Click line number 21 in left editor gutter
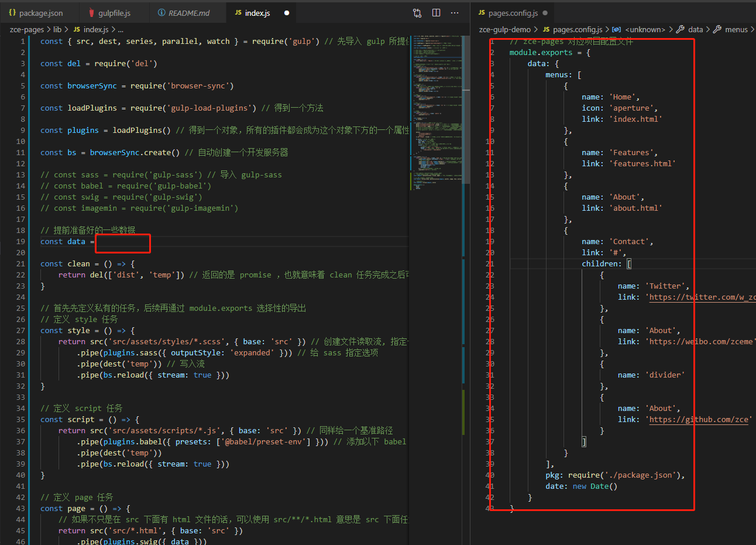Screen dimensions: 756x545 [21, 264]
